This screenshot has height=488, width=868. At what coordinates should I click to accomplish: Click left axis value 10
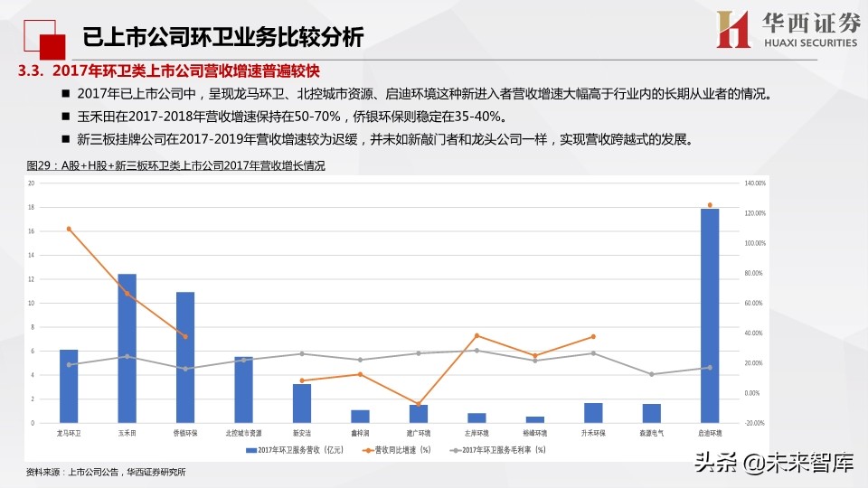pyautogui.click(x=32, y=304)
